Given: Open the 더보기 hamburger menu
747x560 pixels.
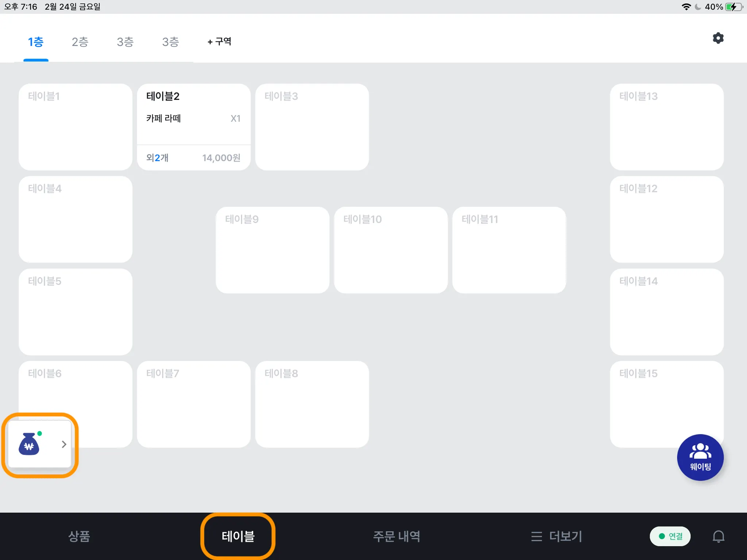Looking at the screenshot, I should pos(557,536).
